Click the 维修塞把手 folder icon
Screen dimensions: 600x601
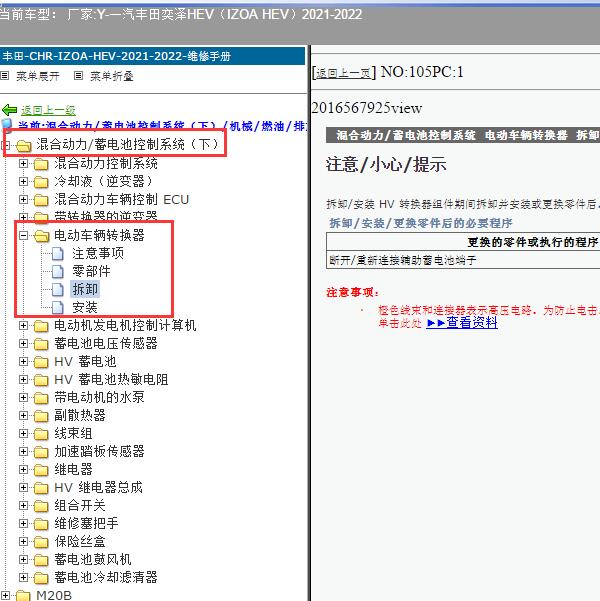point(41,524)
